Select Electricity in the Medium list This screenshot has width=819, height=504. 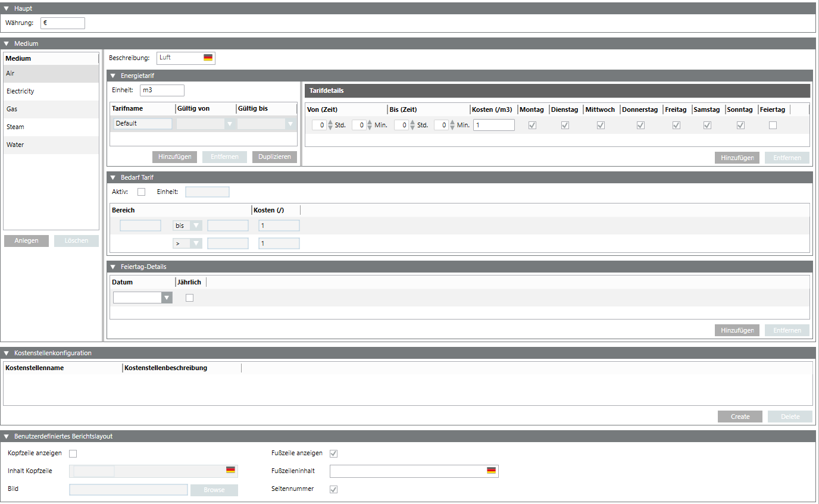point(20,91)
